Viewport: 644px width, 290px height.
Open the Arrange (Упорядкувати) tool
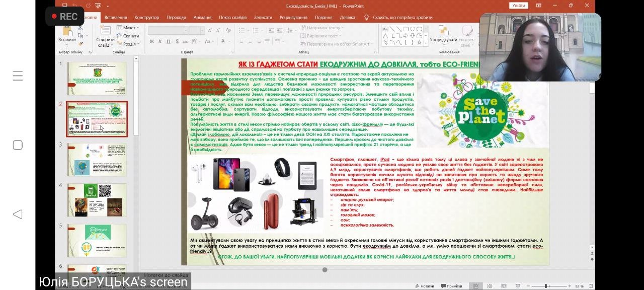pos(443,33)
